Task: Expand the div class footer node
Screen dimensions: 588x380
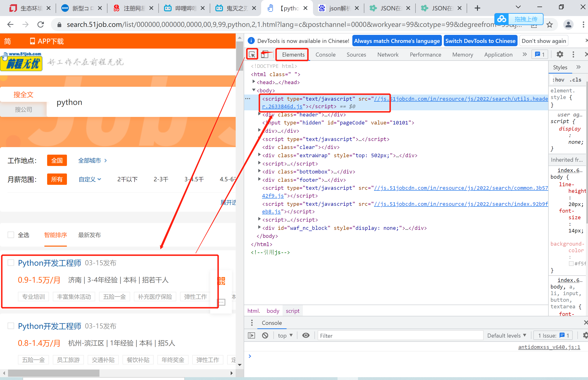Action: 259,179
